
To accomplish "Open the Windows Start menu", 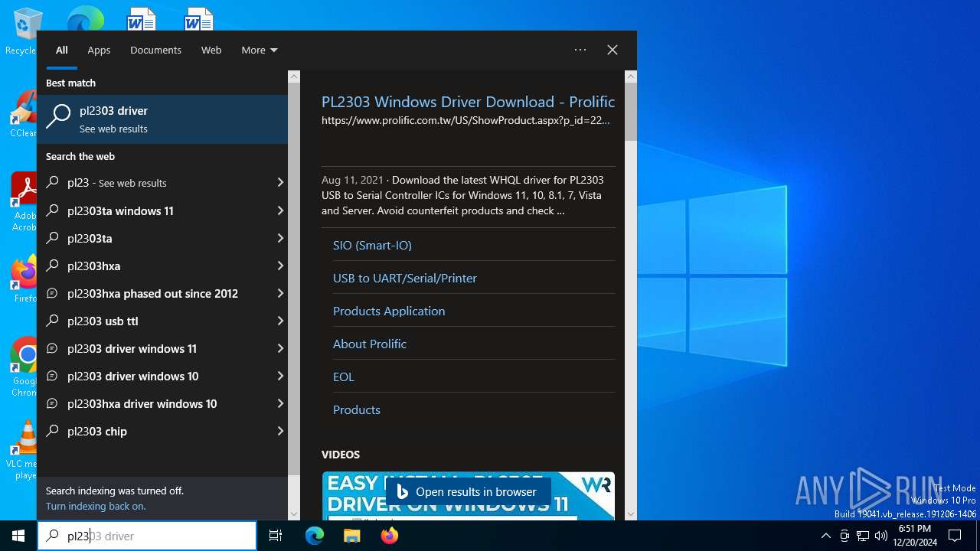I will pos(18,536).
